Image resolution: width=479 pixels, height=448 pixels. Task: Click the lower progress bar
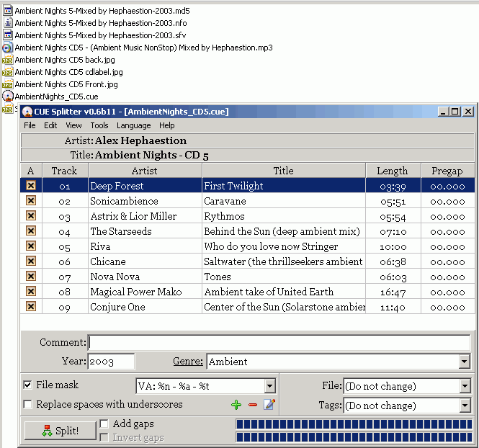coord(354,437)
